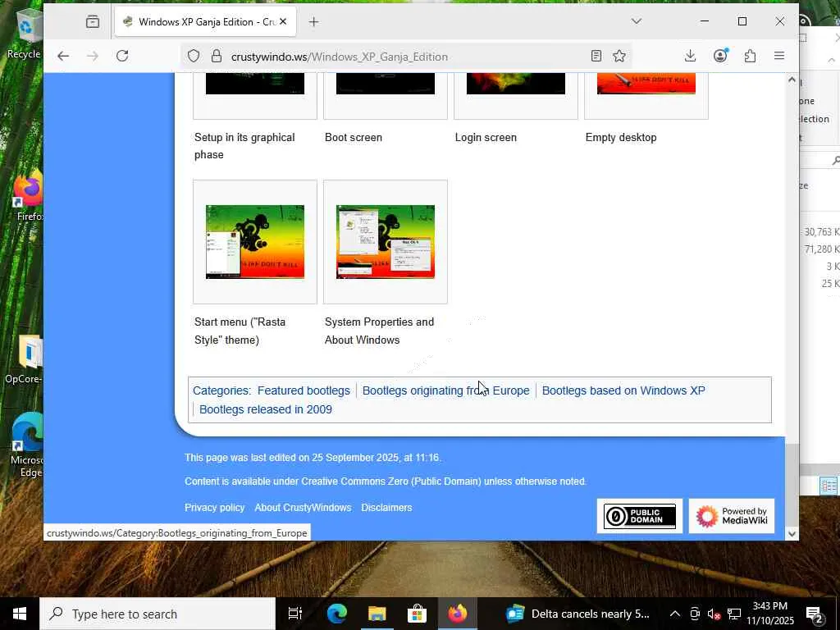Open the Empty desktop thumbnail
This screenshot has height=630, width=840.
click(646, 83)
